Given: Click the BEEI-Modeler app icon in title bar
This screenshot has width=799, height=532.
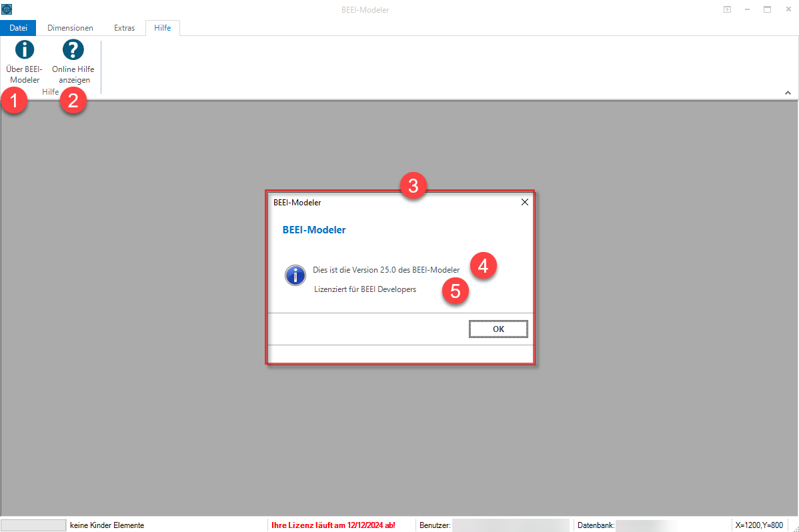Looking at the screenshot, I should pyautogui.click(x=7, y=9).
